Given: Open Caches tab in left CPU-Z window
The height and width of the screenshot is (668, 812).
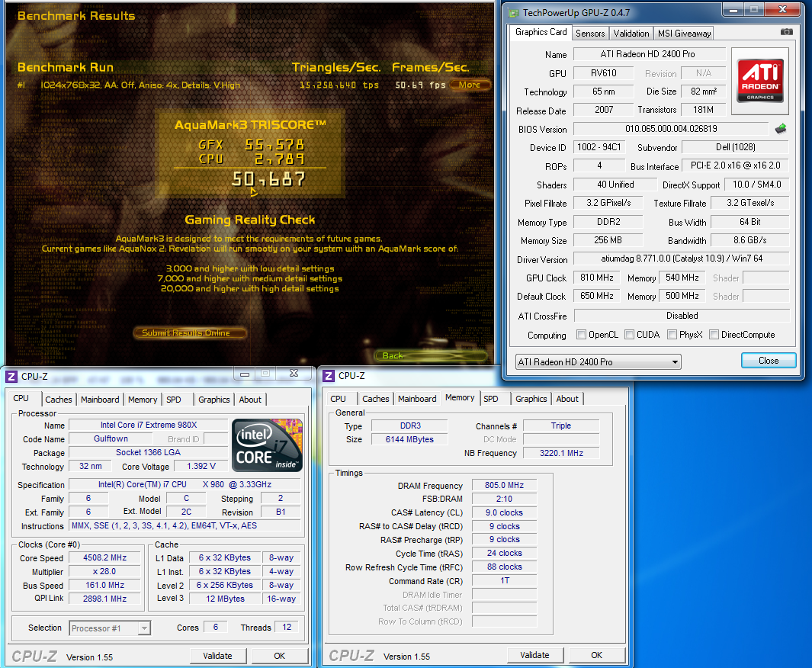Looking at the screenshot, I should tap(59, 400).
